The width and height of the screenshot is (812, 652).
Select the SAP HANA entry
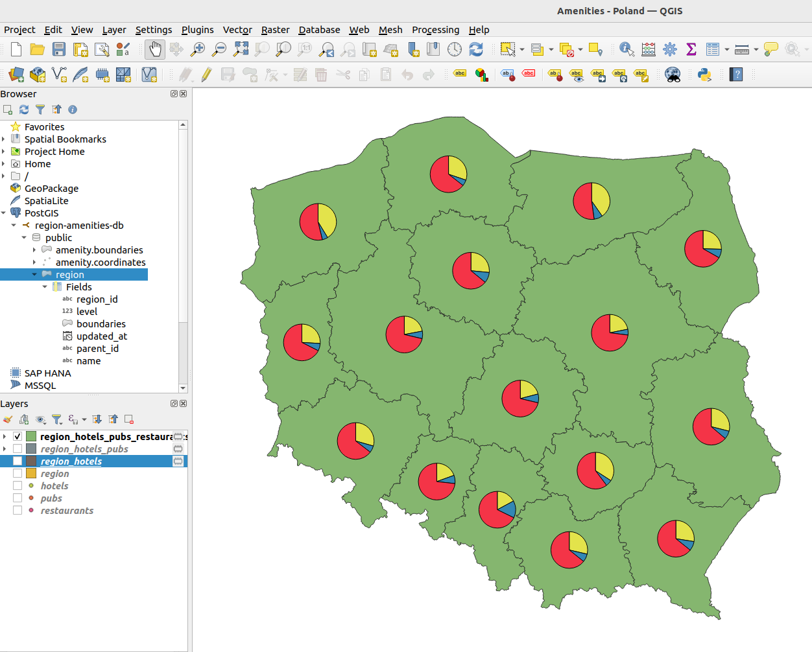point(47,373)
